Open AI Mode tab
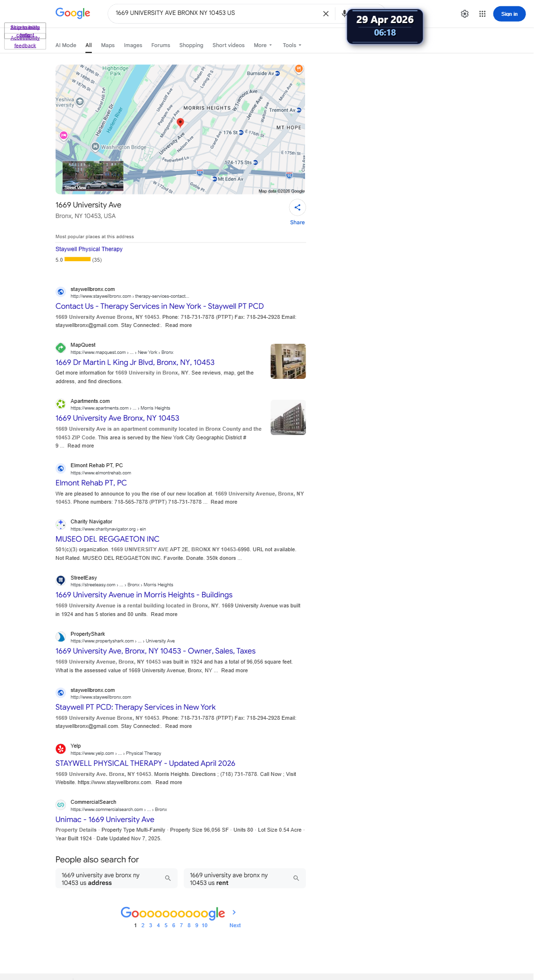 coord(66,45)
